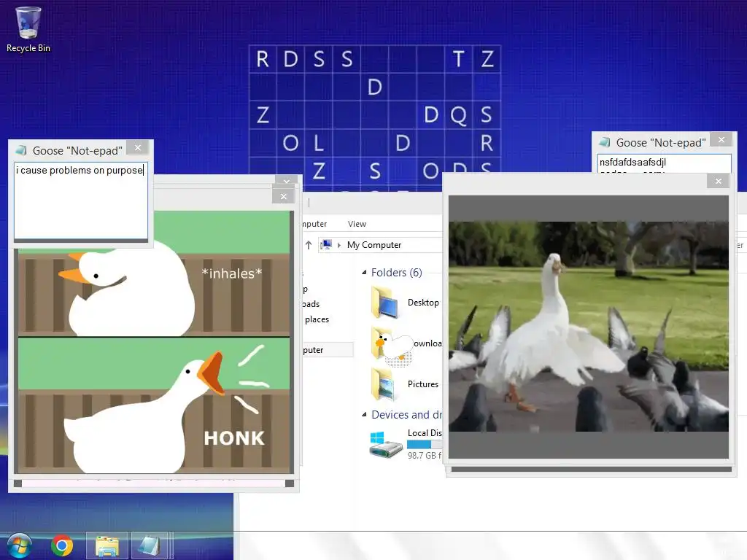Close the HONK meme window
This screenshot has width=747, height=560.
(x=284, y=196)
